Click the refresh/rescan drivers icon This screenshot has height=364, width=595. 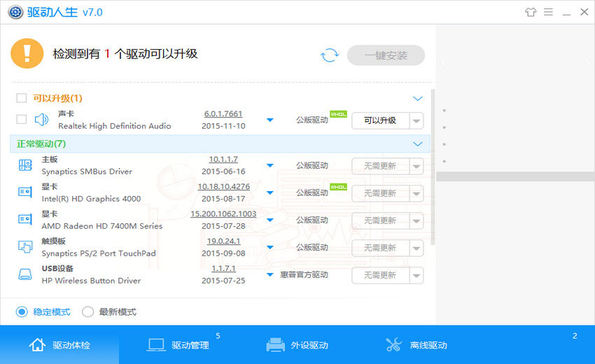(x=330, y=55)
